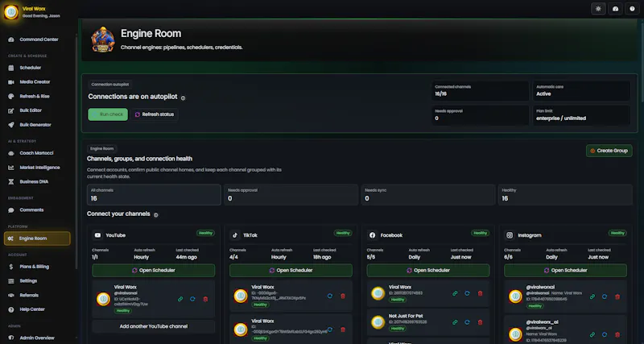
Task: Toggle the light/dark theme sun icon
Action: pos(598,9)
